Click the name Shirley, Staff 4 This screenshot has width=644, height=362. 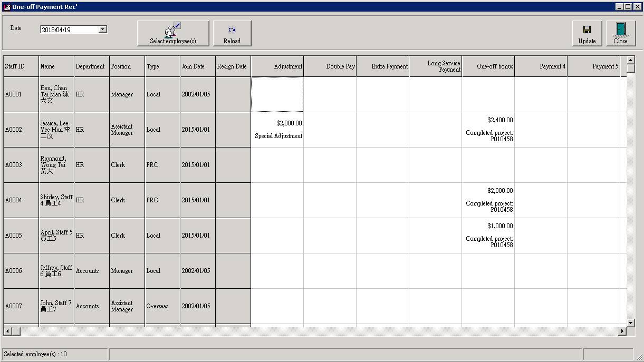56,200
